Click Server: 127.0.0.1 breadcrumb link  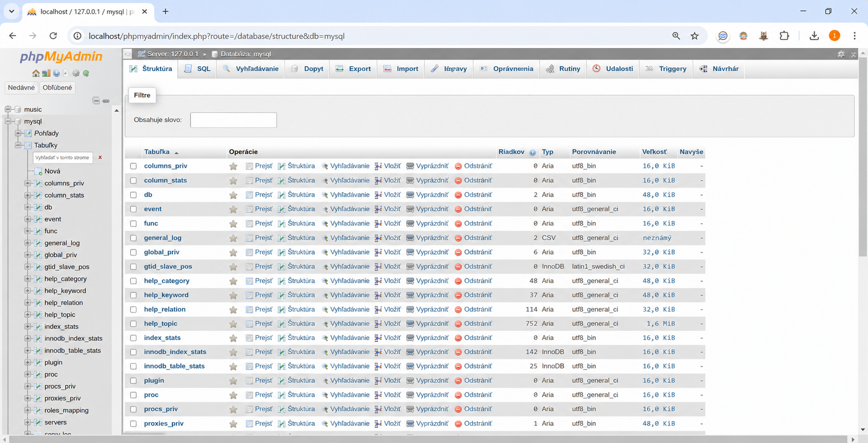173,54
